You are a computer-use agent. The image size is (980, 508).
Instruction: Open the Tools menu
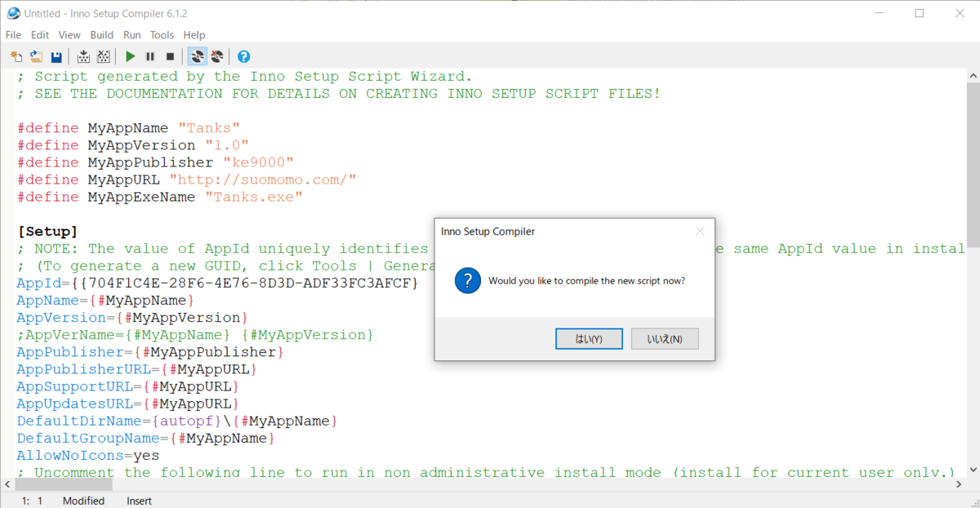pyautogui.click(x=162, y=35)
